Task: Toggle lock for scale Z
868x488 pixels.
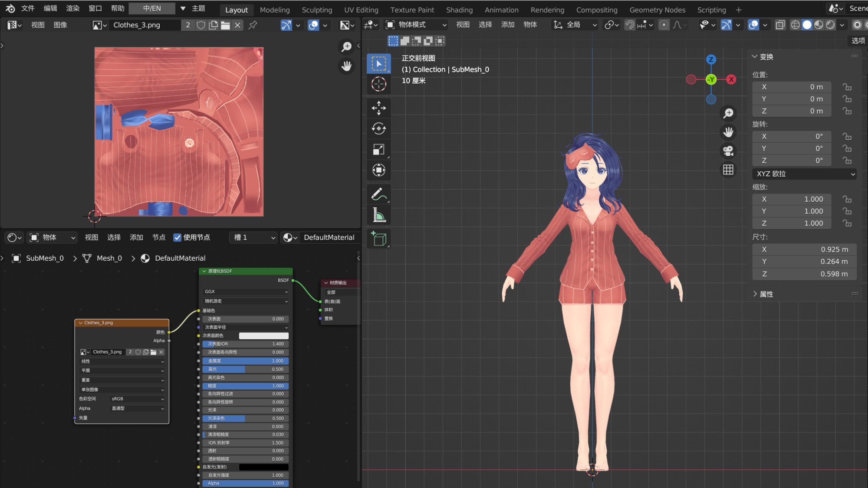Action: tap(847, 223)
